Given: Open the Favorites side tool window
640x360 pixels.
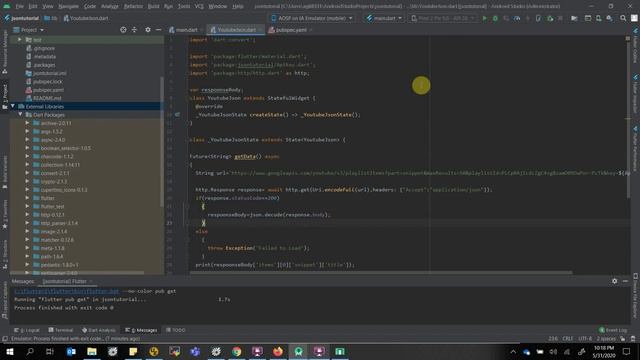Looking at the screenshot, I should (4, 215).
